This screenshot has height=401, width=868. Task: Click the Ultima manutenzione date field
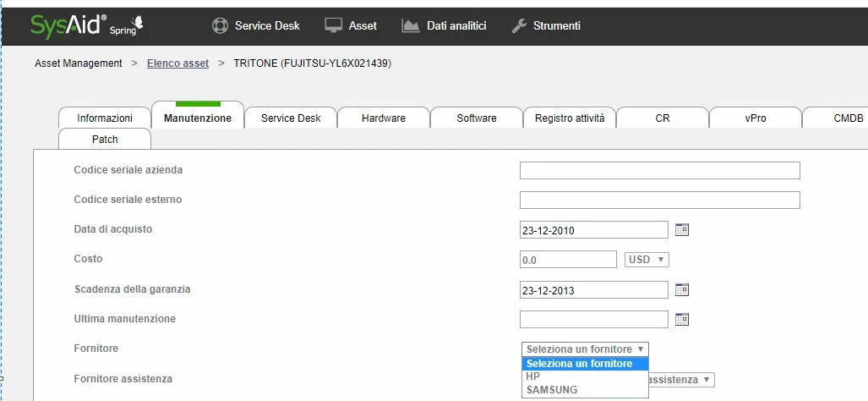coord(594,319)
